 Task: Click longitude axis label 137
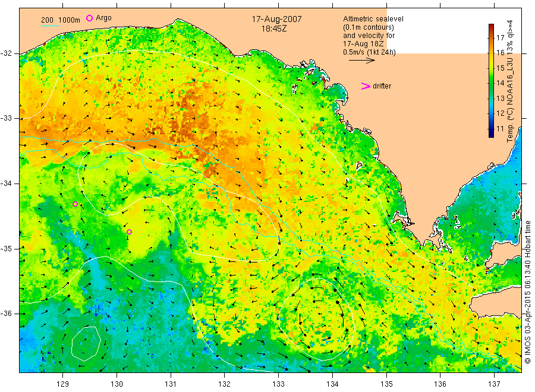[494, 384]
